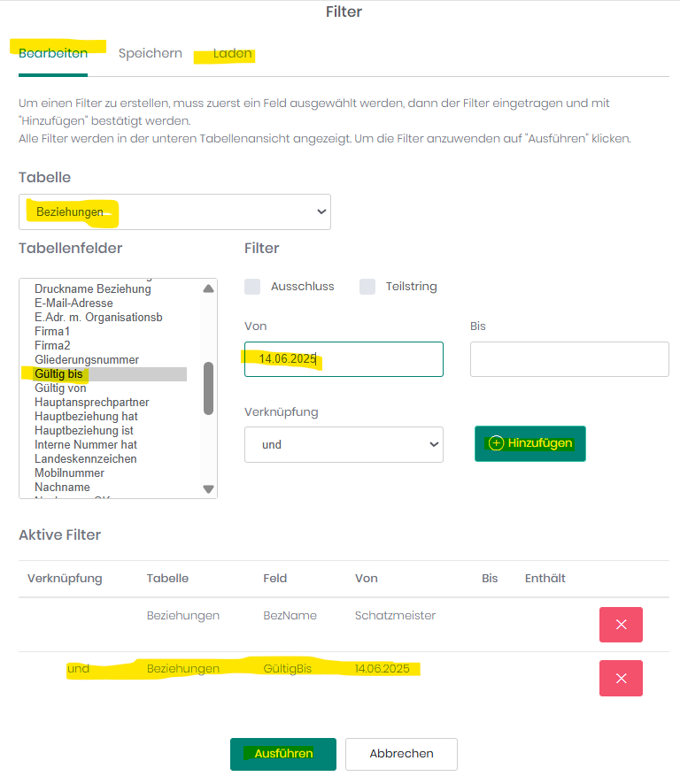Focus the empty Bis input field
Screen dimensions: 680x784
coord(569,359)
